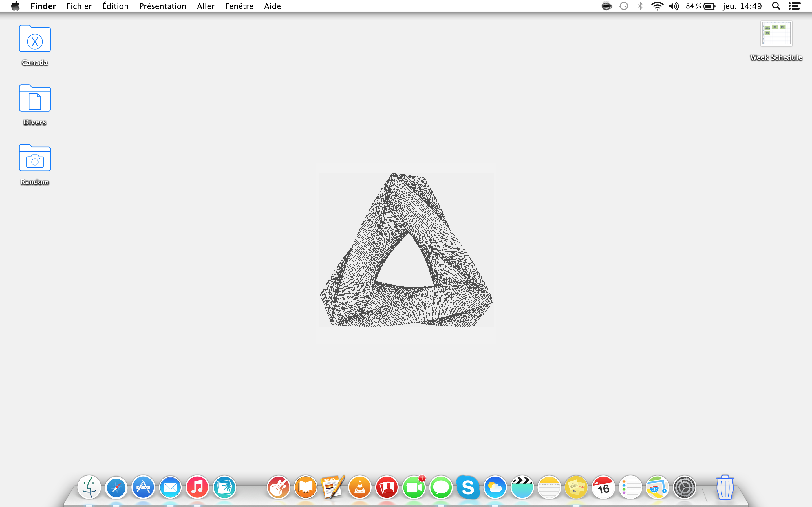This screenshot has width=812, height=507.
Task: Open System Preferences gear icon
Action: click(x=685, y=487)
